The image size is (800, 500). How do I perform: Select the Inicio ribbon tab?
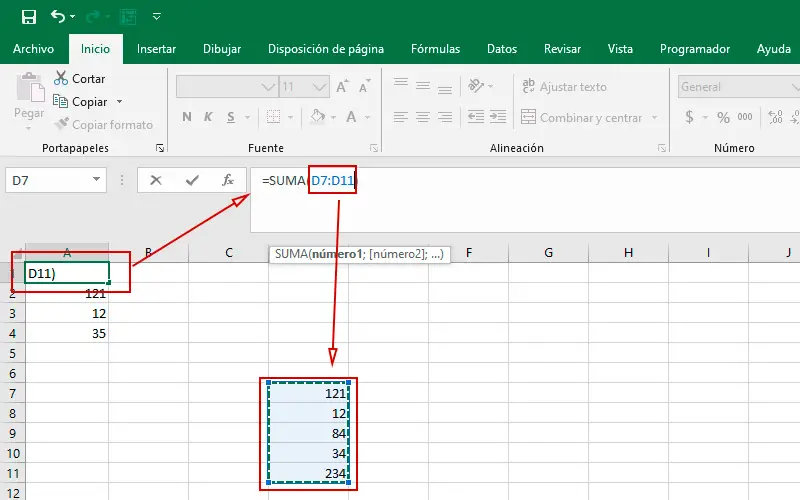click(95, 49)
